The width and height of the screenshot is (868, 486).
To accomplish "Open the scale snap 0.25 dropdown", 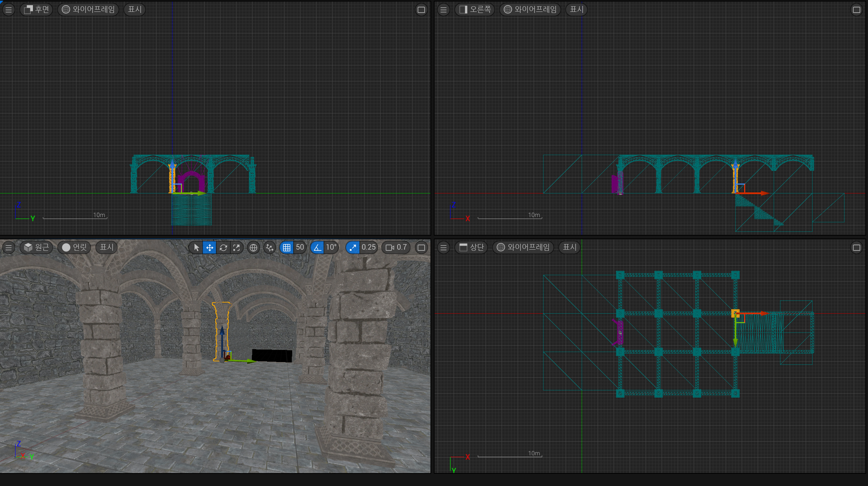I will (x=368, y=247).
